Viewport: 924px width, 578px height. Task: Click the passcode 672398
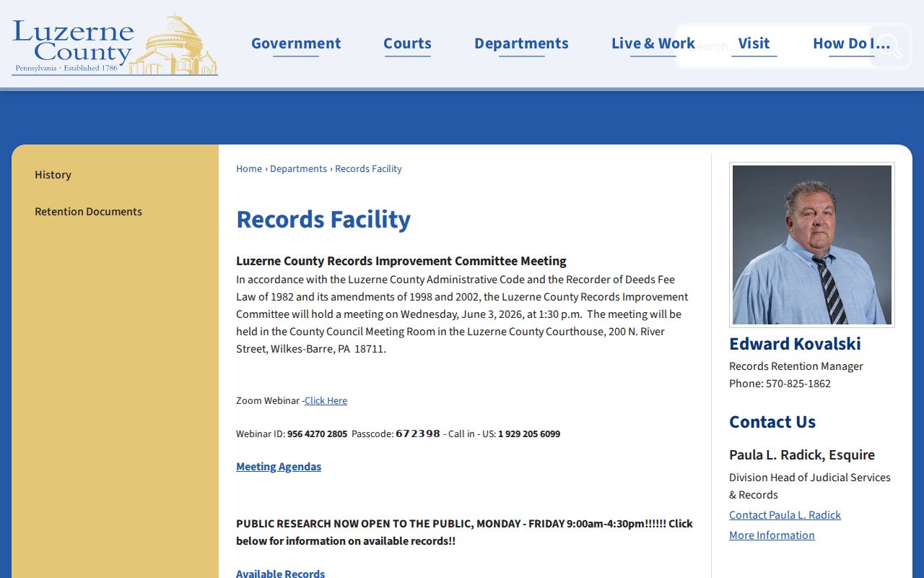pyautogui.click(x=418, y=434)
